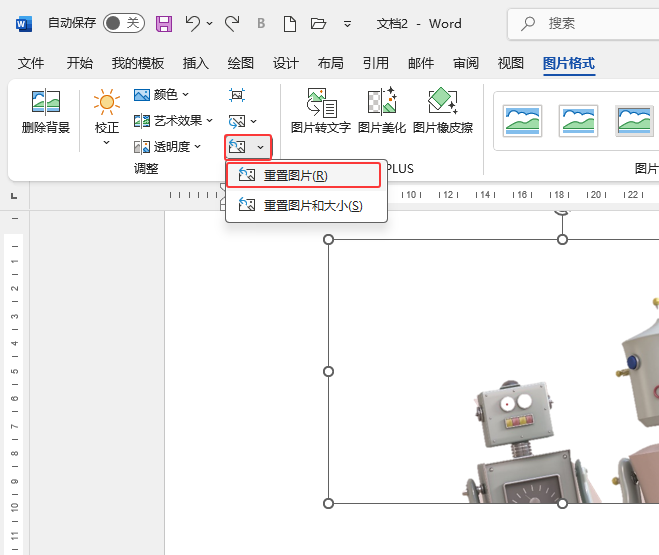Switch to the 绘图 tab
The width and height of the screenshot is (659, 555).
240,63
